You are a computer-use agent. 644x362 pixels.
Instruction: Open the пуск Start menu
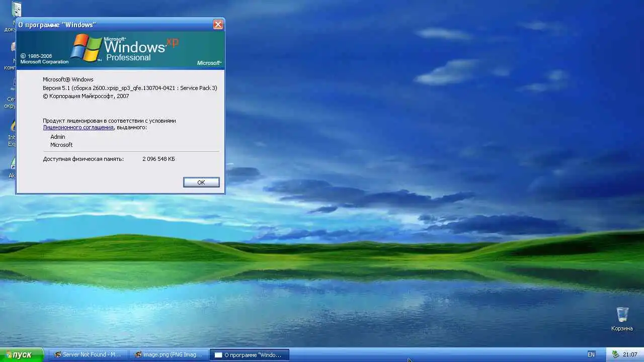(x=22, y=354)
